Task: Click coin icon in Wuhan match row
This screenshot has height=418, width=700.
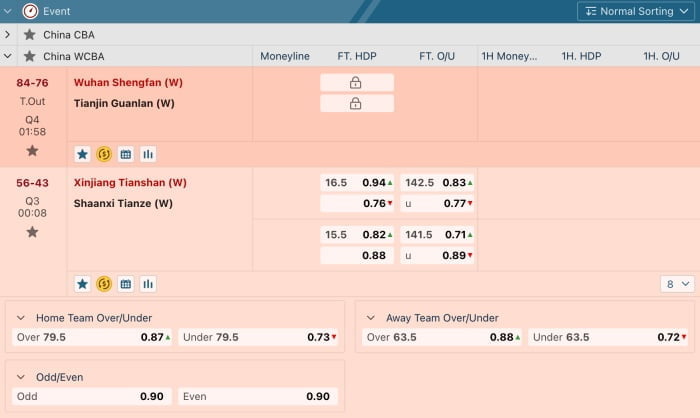Action: tap(104, 155)
